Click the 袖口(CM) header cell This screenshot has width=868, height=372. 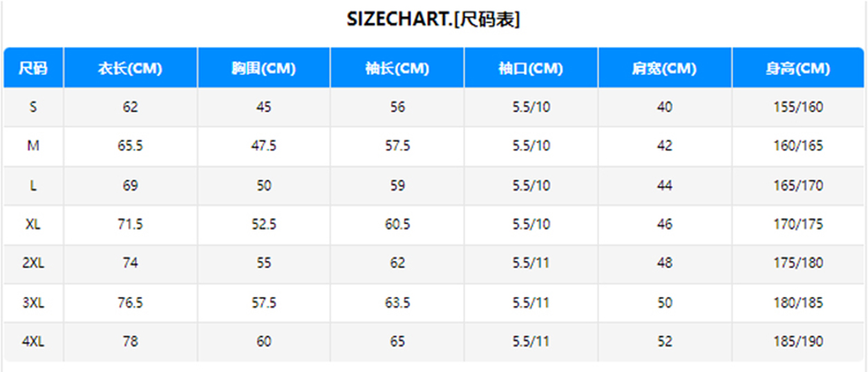coord(531,68)
